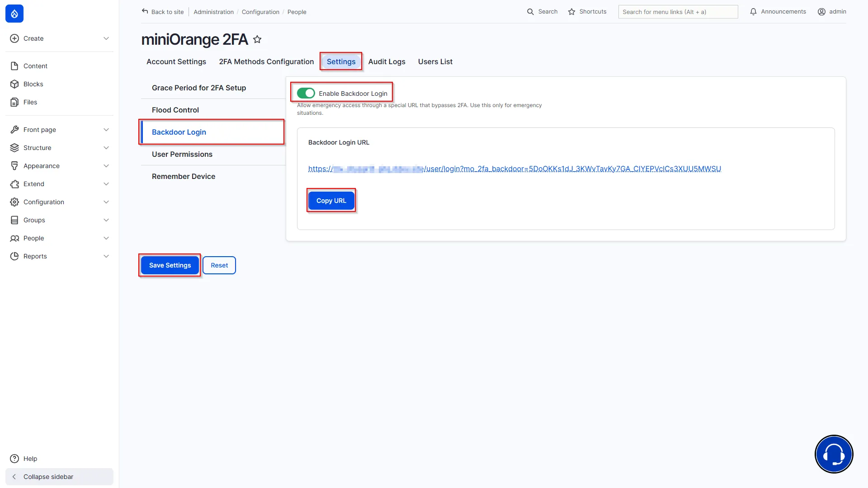Viewport: 868px width, 488px height.
Task: Click the Groups icon in sidebar
Action: (x=14, y=220)
